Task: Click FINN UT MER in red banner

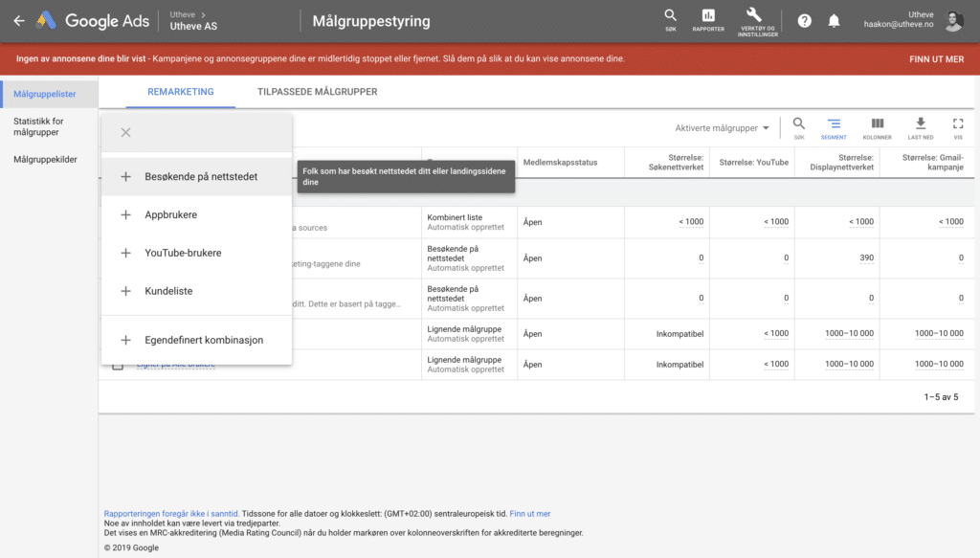Action: pyautogui.click(x=936, y=59)
